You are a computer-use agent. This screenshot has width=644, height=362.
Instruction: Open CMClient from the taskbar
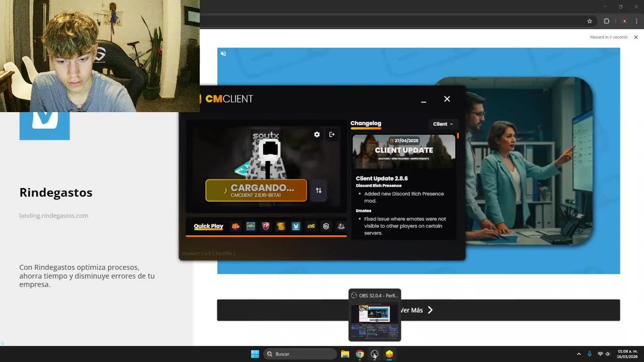pyautogui.click(x=389, y=354)
